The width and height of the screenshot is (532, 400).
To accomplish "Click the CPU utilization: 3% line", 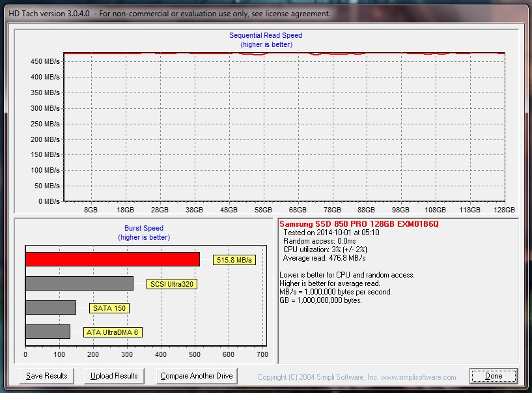I will click(325, 250).
